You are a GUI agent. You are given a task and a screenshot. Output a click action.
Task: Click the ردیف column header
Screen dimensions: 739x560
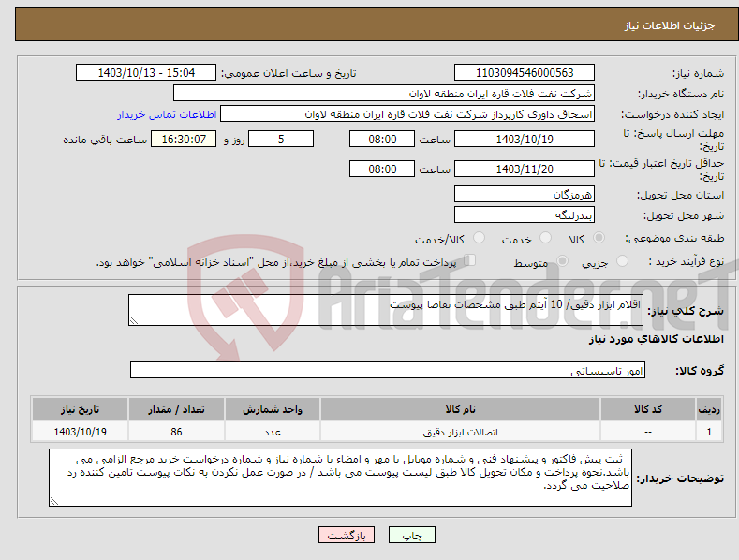[x=709, y=409]
